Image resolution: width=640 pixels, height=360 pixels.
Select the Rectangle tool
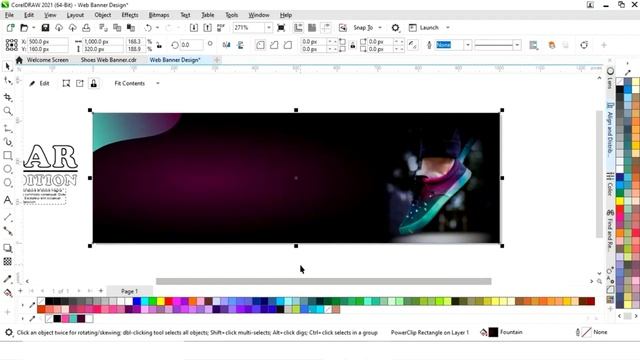[x=8, y=156]
